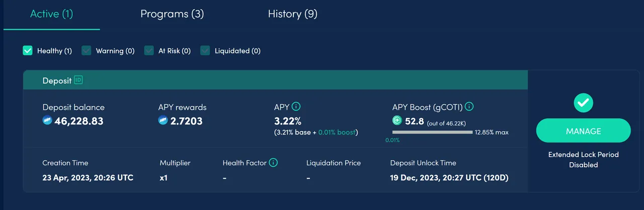Select the Active tab
This screenshot has height=210, width=644.
pos(51,14)
